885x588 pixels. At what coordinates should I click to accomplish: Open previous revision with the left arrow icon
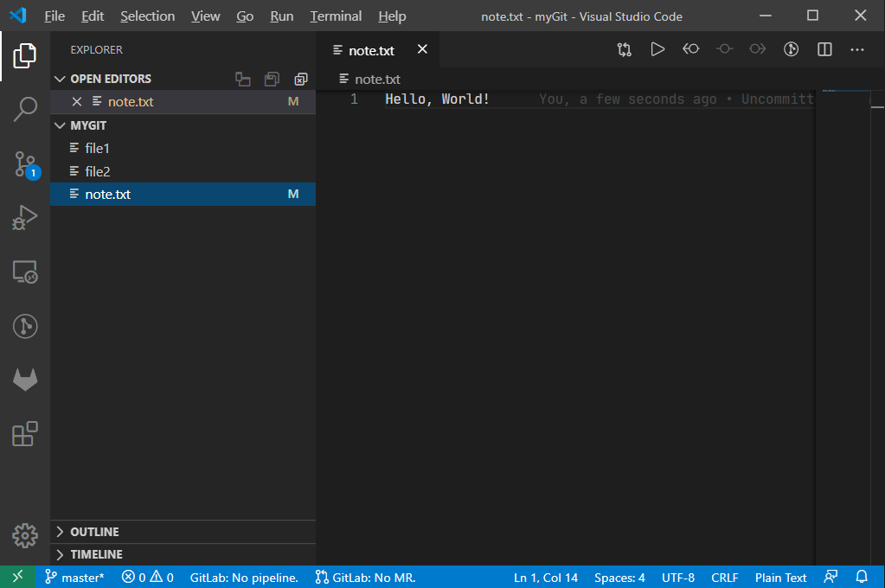click(x=691, y=49)
